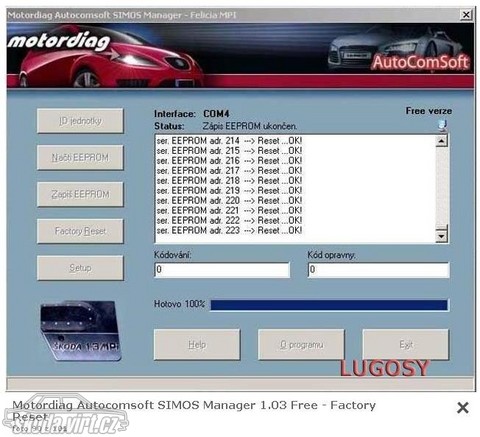
Task: Click the Zápis EEPROM button
Action: (80, 194)
